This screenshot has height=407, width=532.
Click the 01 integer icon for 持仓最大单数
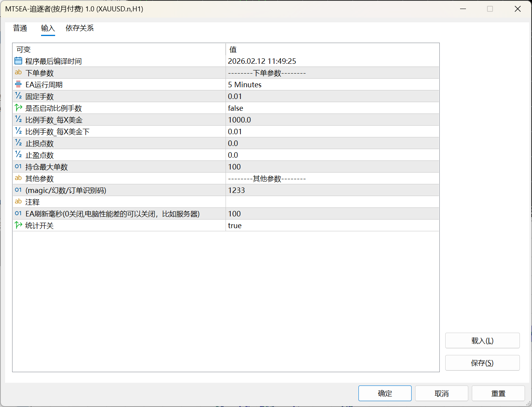[18, 166]
